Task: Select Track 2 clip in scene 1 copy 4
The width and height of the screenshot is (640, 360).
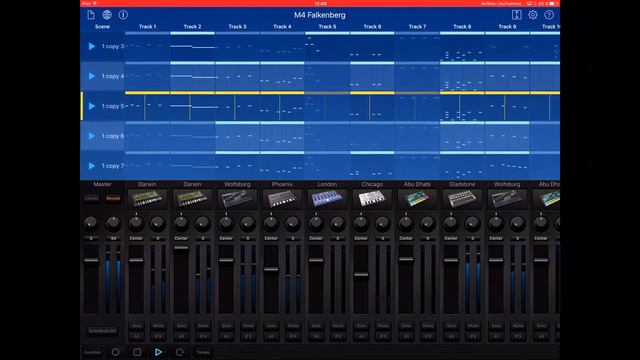Action: (192, 77)
